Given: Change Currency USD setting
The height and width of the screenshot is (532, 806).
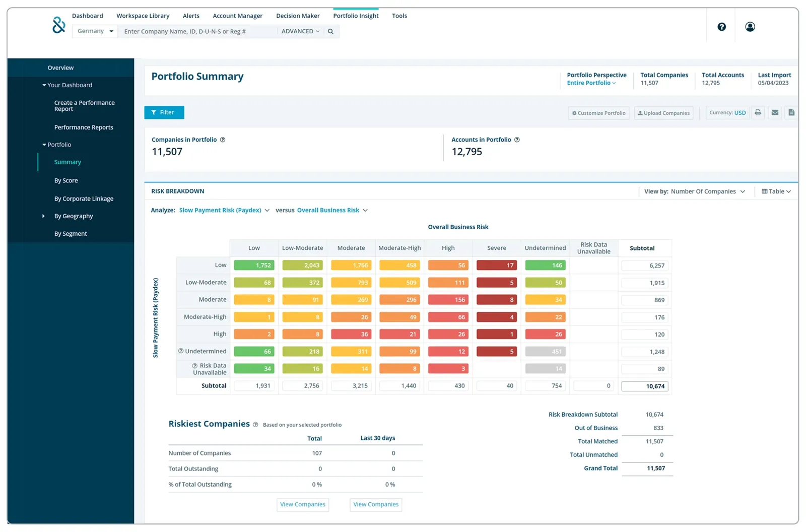Looking at the screenshot, I should tap(727, 112).
